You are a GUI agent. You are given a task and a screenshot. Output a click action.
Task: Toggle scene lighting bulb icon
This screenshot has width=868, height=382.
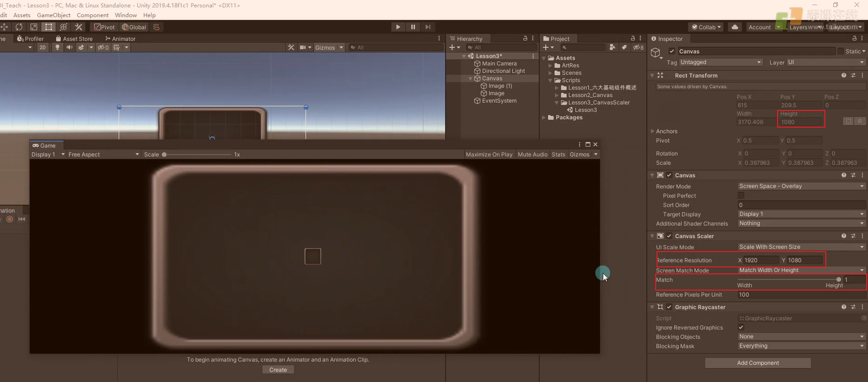tap(57, 47)
